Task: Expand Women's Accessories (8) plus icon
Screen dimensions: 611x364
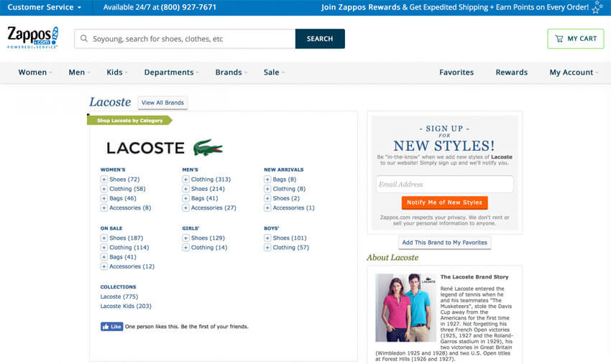Action: 104,208
